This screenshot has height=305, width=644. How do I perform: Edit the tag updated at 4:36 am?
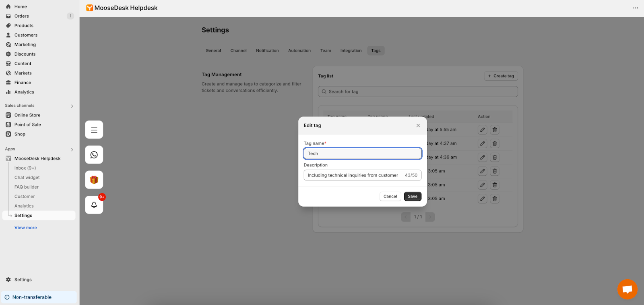[x=483, y=157]
